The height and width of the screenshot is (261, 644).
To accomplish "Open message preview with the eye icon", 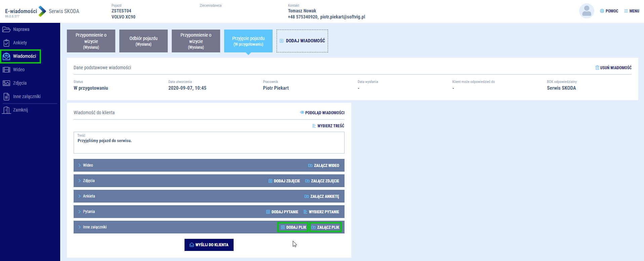I will pos(302,113).
